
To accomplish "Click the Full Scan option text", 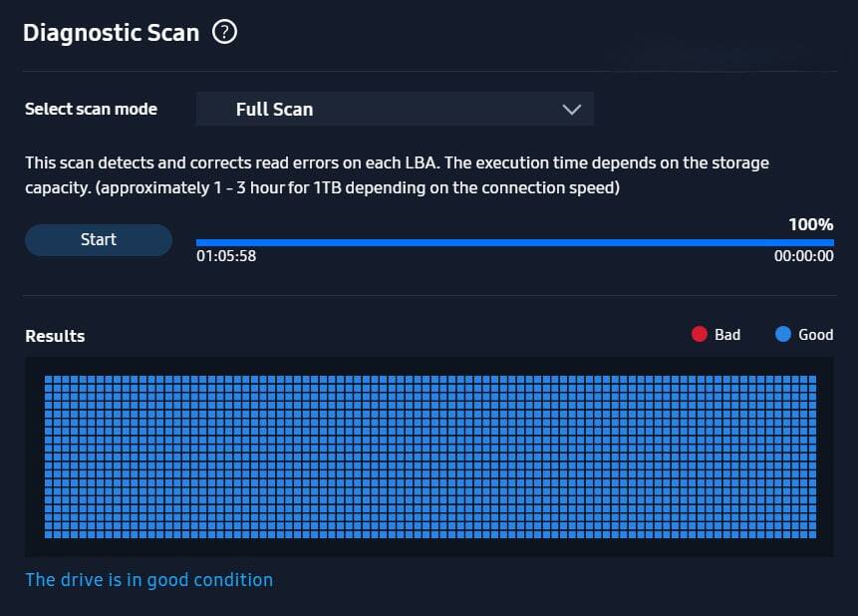I will coord(275,110).
